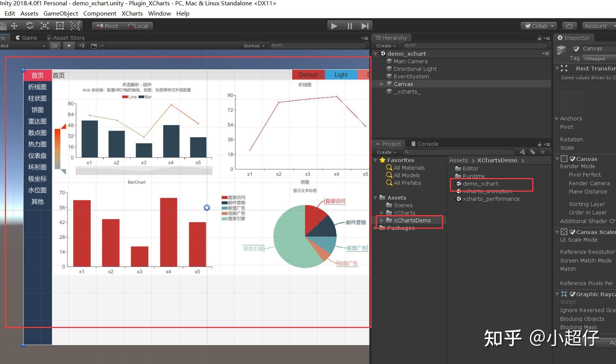Switch to the Asset Store tab
The image size is (616, 364).
[66, 38]
